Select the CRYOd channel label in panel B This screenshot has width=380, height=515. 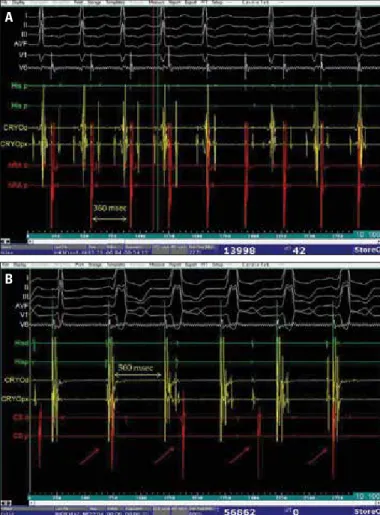click(x=16, y=380)
